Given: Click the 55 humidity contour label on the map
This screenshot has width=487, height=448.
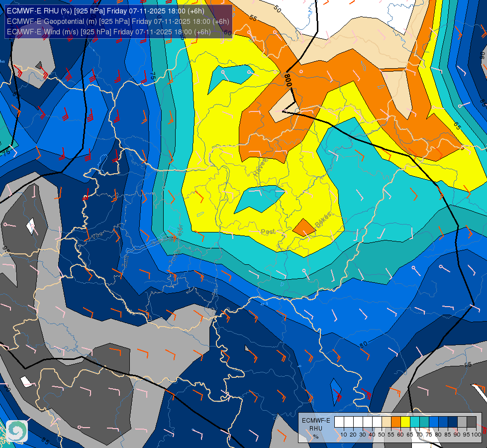Looking at the screenshot, I should tap(253, 18).
